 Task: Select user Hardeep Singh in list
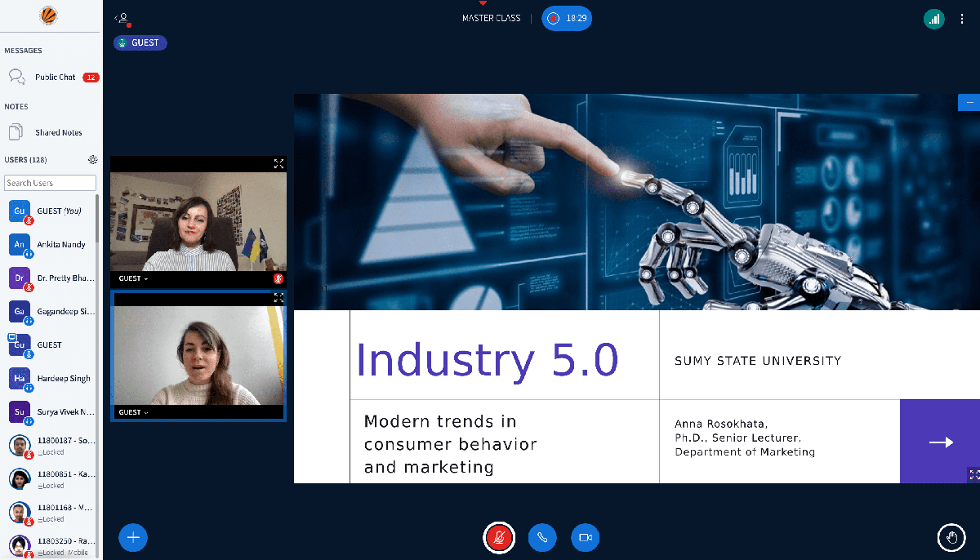pyautogui.click(x=63, y=379)
